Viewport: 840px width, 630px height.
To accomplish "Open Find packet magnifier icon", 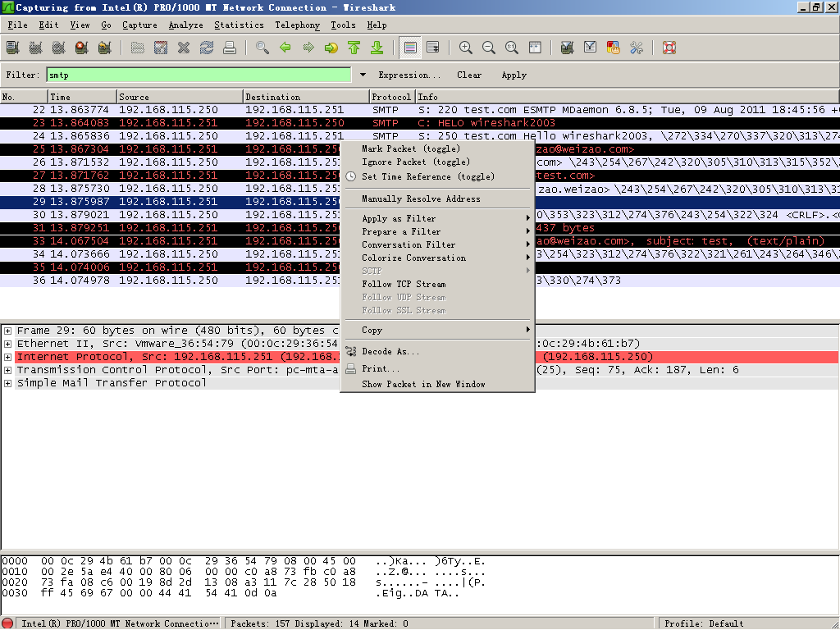I will pos(262,48).
